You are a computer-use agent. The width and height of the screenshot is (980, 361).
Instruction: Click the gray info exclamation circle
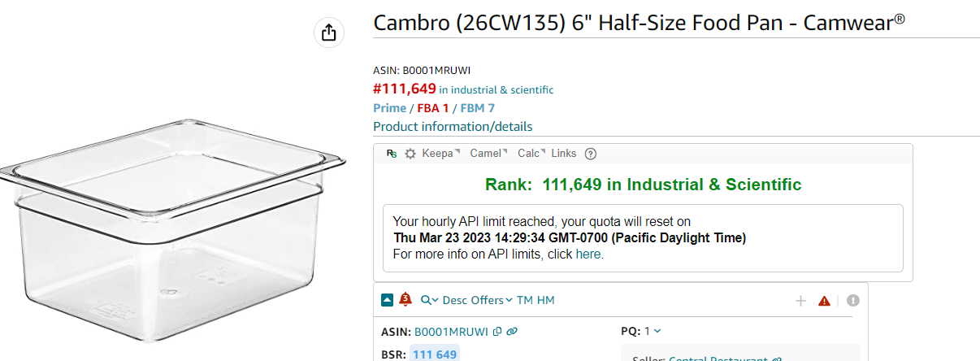click(x=852, y=301)
